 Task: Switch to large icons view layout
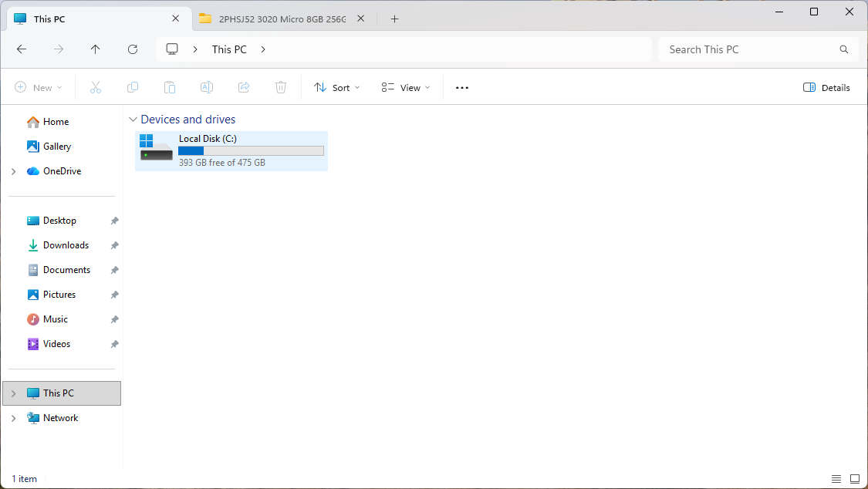[855, 479]
